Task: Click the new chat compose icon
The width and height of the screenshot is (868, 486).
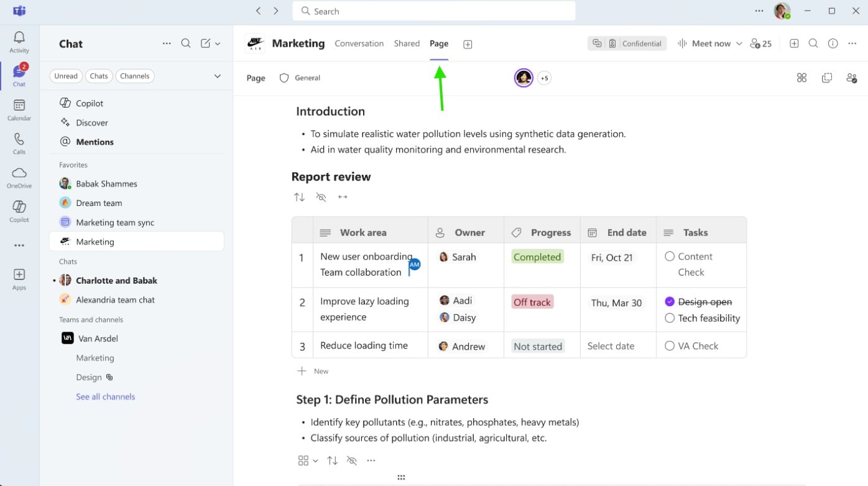Action: [206, 44]
